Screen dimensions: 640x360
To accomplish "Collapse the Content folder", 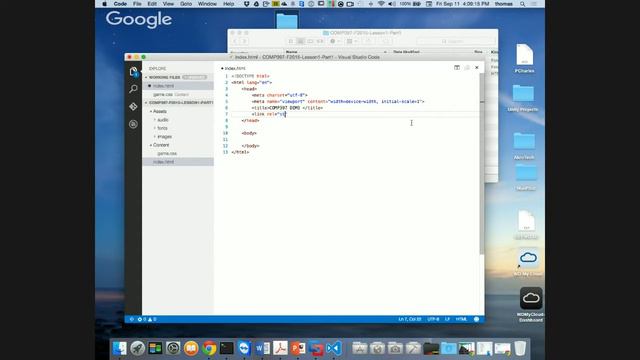I will click(x=160, y=145).
